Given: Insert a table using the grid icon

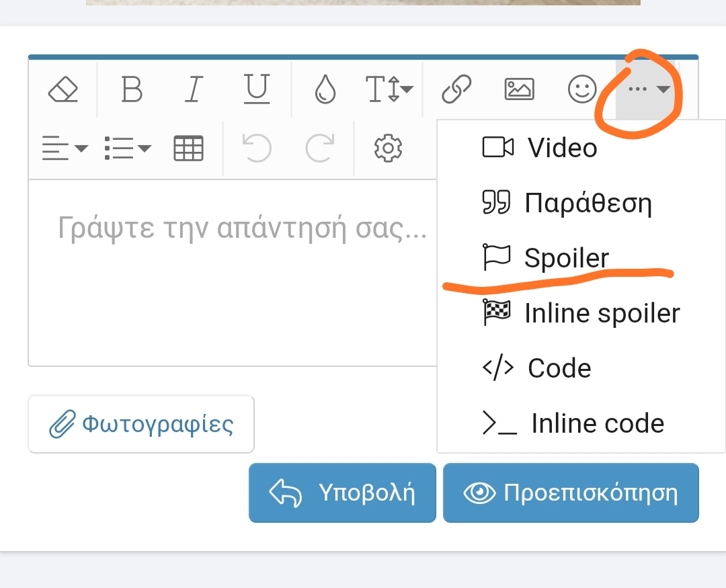Looking at the screenshot, I should pos(188,148).
